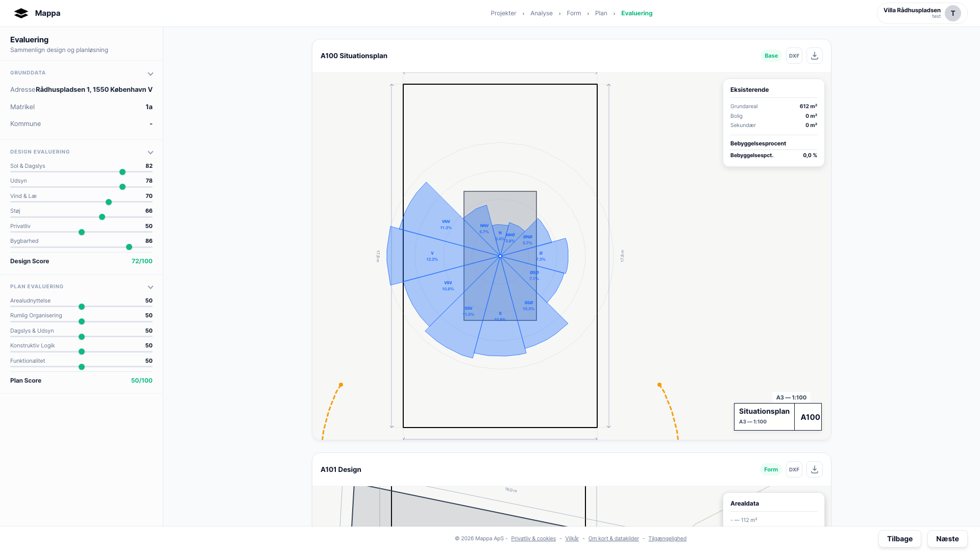Open Om kort & datakilder link
Screen dimensions: 980x551
614,539
